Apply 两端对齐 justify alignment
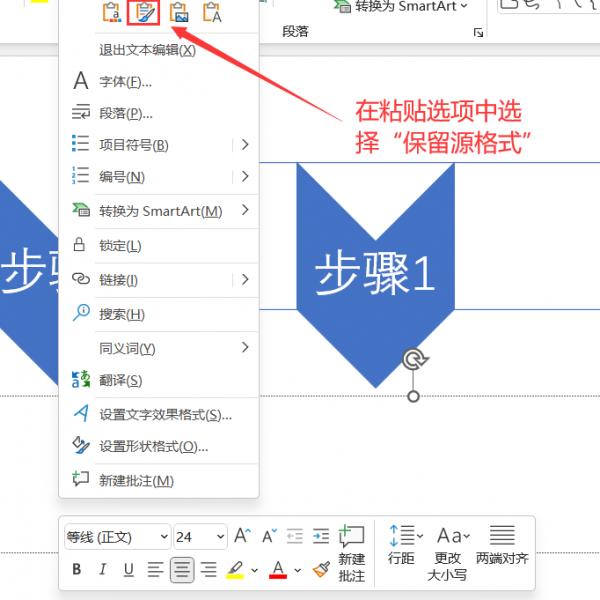 click(502, 545)
